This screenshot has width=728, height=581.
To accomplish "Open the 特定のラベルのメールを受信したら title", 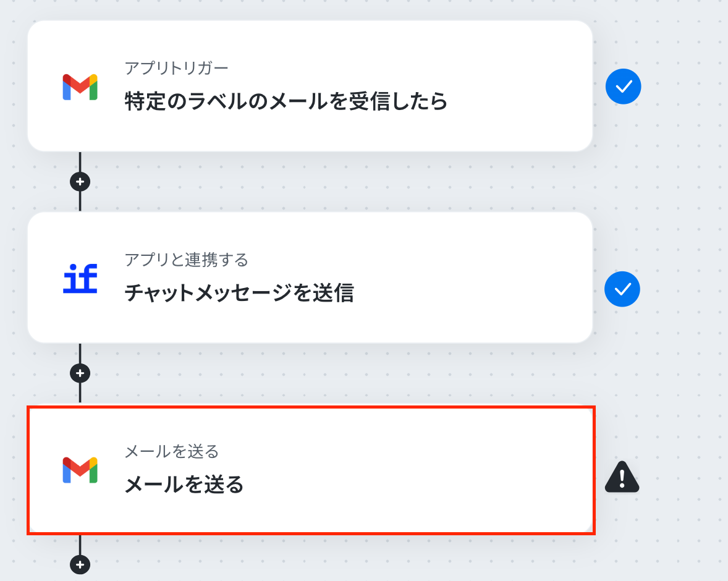I will point(286,101).
